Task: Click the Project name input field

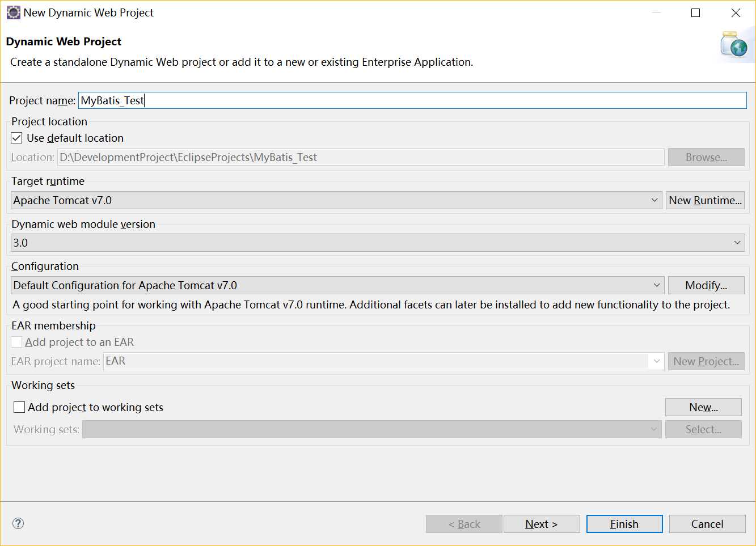Action: click(412, 100)
